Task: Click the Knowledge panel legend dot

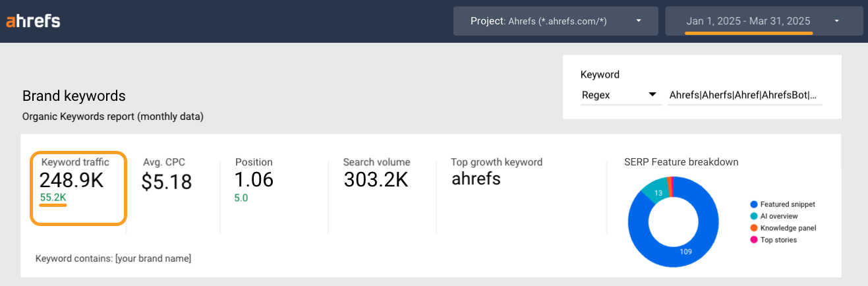Action: [753, 228]
